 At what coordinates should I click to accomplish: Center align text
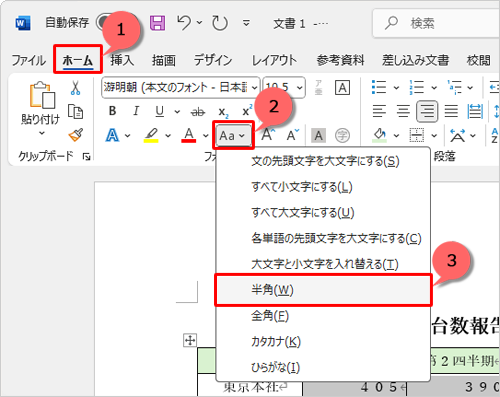click(x=403, y=111)
